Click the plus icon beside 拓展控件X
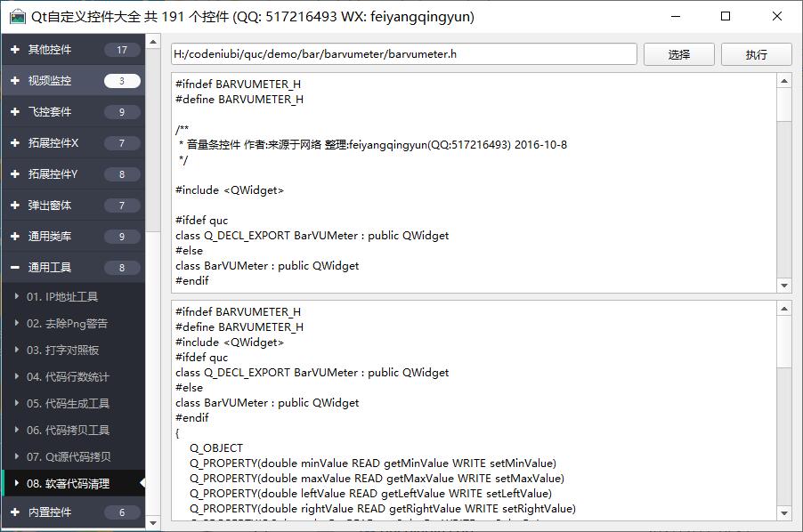Screen dimensions: 803x532 tap(15, 143)
